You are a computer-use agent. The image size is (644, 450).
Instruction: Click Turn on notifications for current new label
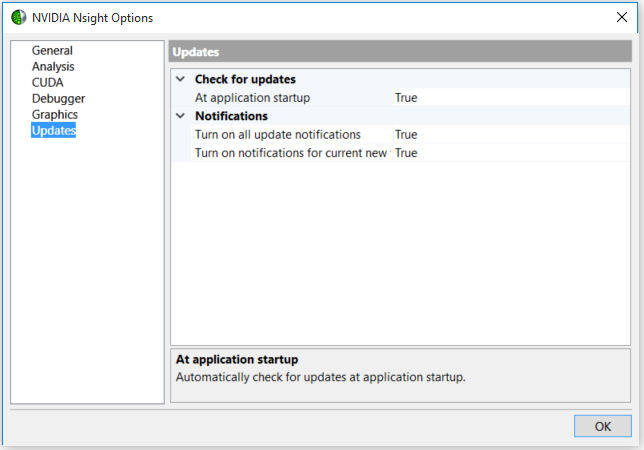point(291,153)
